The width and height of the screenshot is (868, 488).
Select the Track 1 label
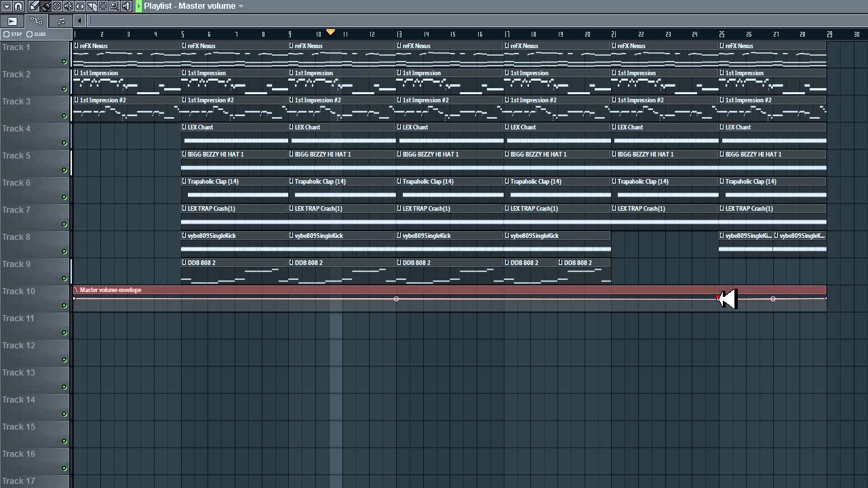click(x=16, y=47)
